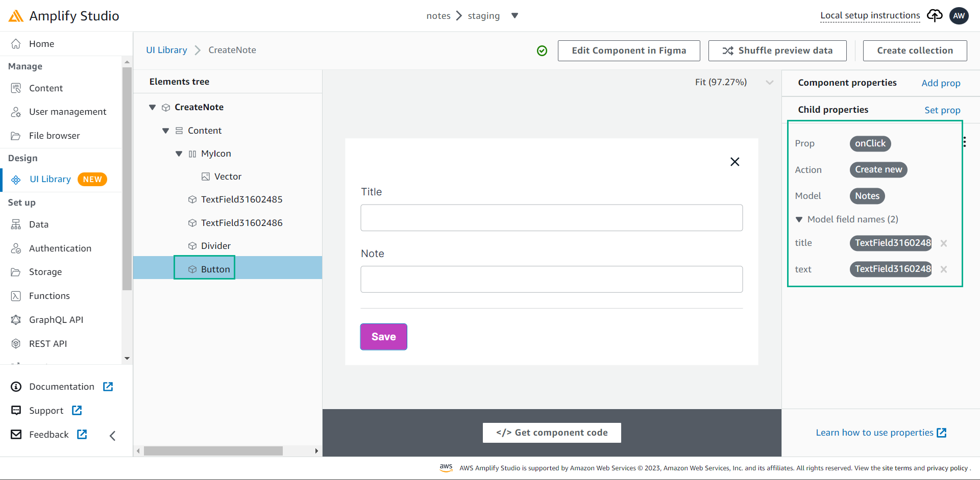980x480 pixels.
Task: Remove the text field binding
Action: pyautogui.click(x=944, y=269)
